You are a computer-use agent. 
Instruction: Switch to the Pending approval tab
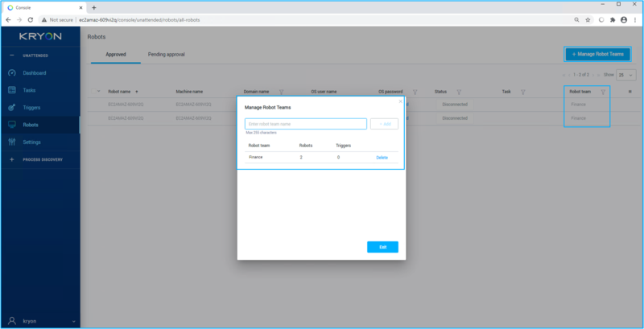(166, 54)
